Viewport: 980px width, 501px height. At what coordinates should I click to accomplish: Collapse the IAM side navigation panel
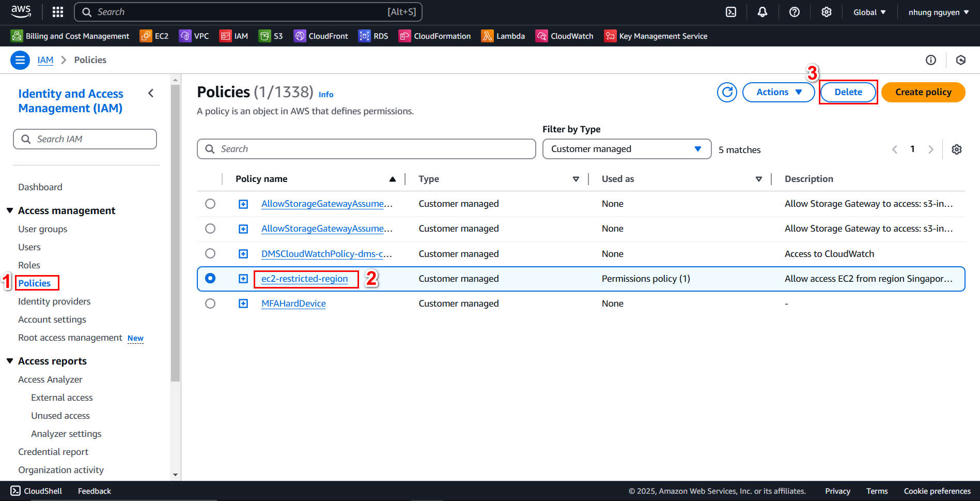[151, 93]
